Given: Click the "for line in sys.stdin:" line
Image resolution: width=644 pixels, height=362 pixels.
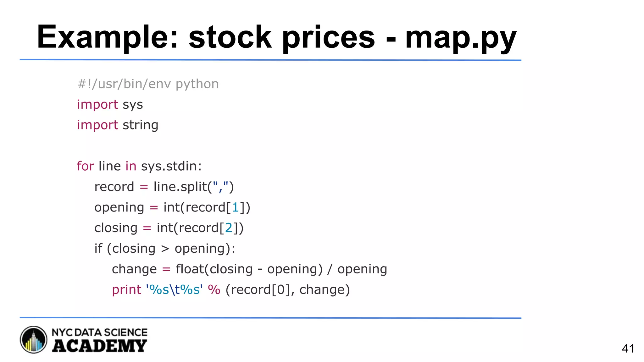Looking at the screenshot, I should pos(139,166).
